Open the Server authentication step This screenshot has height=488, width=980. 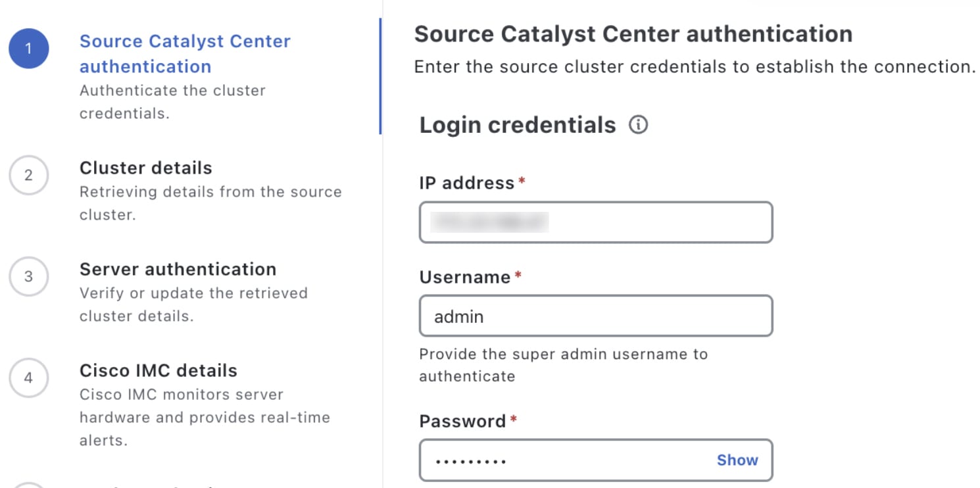pyautogui.click(x=178, y=269)
